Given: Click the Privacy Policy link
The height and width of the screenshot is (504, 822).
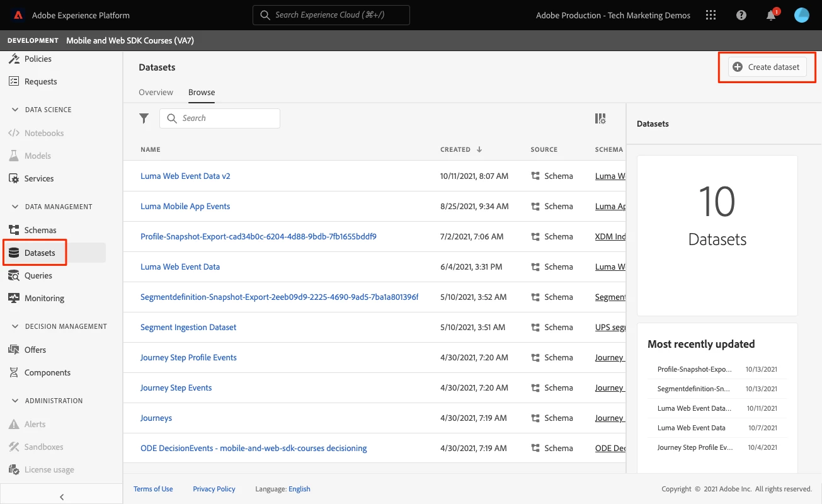Looking at the screenshot, I should [x=214, y=489].
